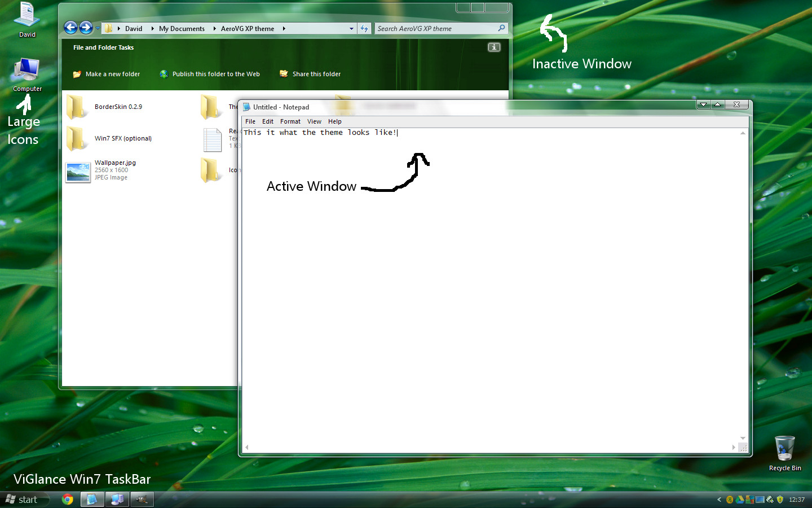The image size is (812, 508).
Task: Select the Win7 SFX (optional) label
Action: [x=123, y=138]
